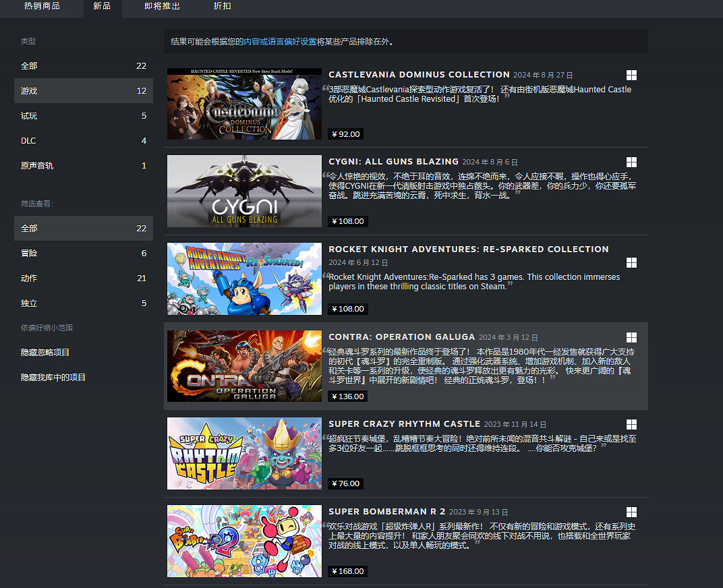The width and height of the screenshot is (723, 588).
Task: Open the 即将推出 tab
Action: [162, 5]
